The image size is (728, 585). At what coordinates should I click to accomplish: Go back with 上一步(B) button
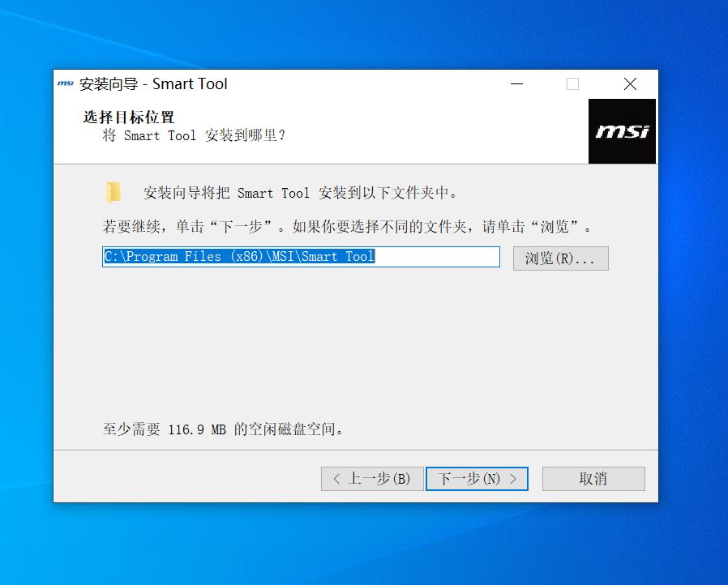click(372, 479)
